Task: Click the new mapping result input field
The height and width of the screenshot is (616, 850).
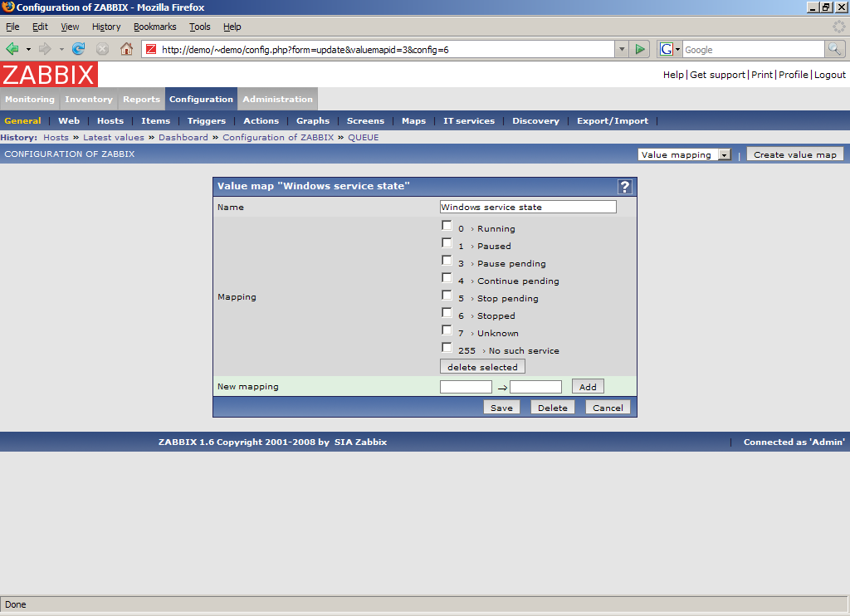Action: pos(535,387)
